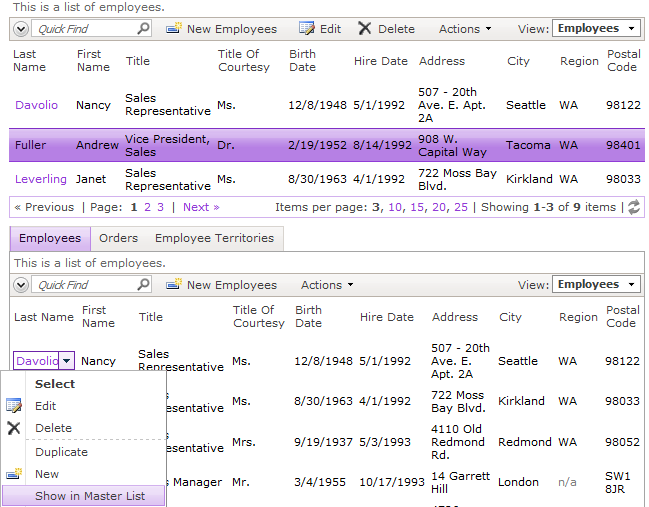Expand the lower Quick Find round arrow button
Image resolution: width=649 pixels, height=507 pixels.
pyautogui.click(x=21, y=285)
